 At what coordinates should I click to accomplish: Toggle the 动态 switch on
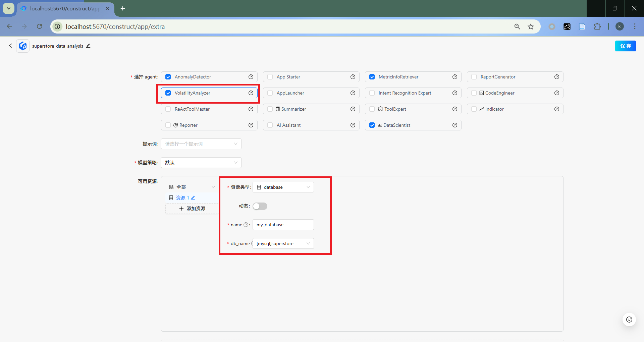click(260, 206)
